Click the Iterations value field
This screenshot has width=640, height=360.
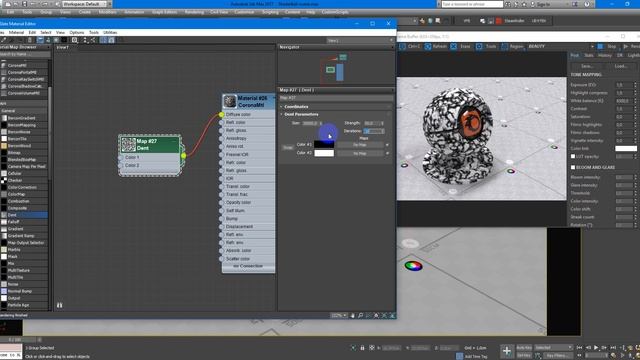[x=373, y=131]
